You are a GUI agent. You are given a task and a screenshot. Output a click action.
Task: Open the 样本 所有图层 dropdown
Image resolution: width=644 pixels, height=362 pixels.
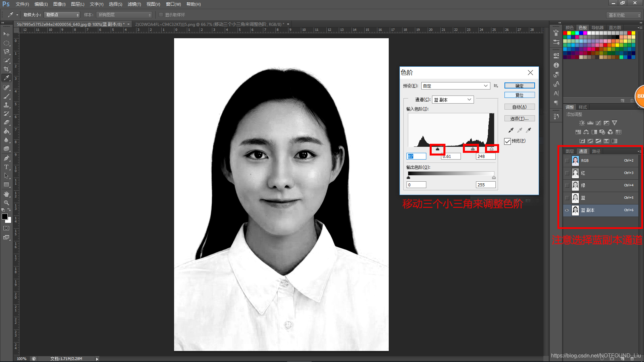tap(124, 15)
